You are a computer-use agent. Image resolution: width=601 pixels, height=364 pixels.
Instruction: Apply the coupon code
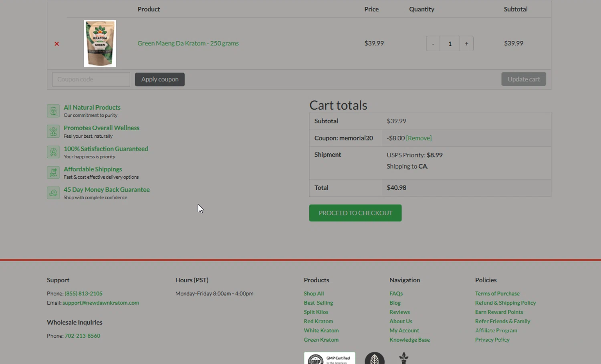[x=160, y=79]
